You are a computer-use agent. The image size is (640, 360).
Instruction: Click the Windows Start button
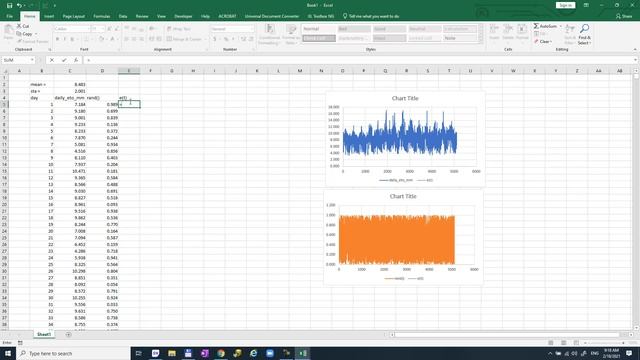coord(8,353)
